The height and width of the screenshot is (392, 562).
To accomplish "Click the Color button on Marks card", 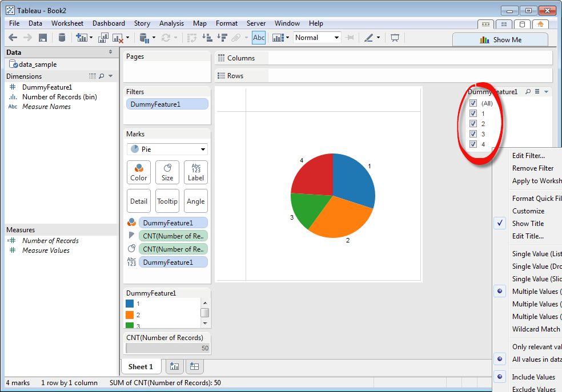I will (x=139, y=172).
